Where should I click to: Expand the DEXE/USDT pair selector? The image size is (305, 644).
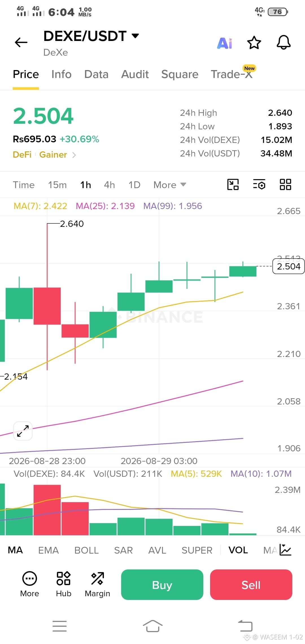point(136,36)
